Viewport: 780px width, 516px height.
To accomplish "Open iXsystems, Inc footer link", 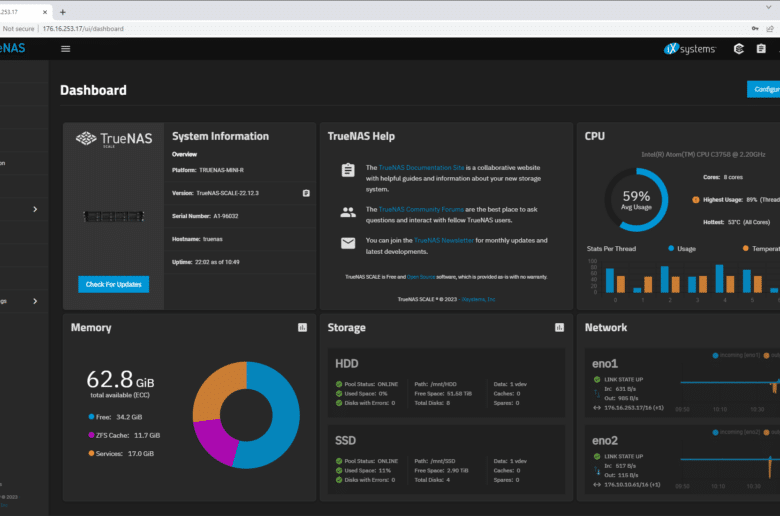I will [x=478, y=300].
